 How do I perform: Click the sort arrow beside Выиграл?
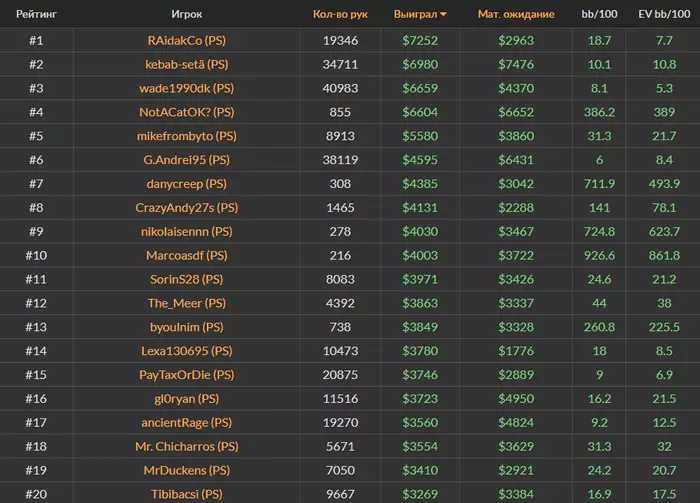444,15
